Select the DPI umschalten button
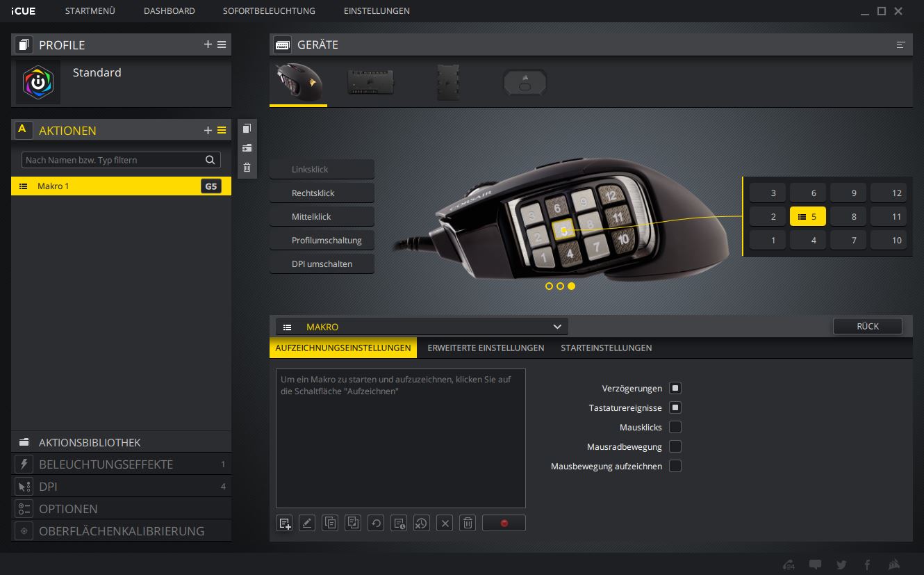This screenshot has width=924, height=575. click(322, 264)
